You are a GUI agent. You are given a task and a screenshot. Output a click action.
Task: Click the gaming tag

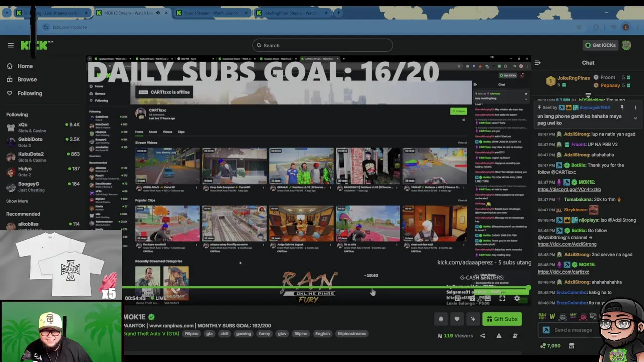click(x=244, y=334)
